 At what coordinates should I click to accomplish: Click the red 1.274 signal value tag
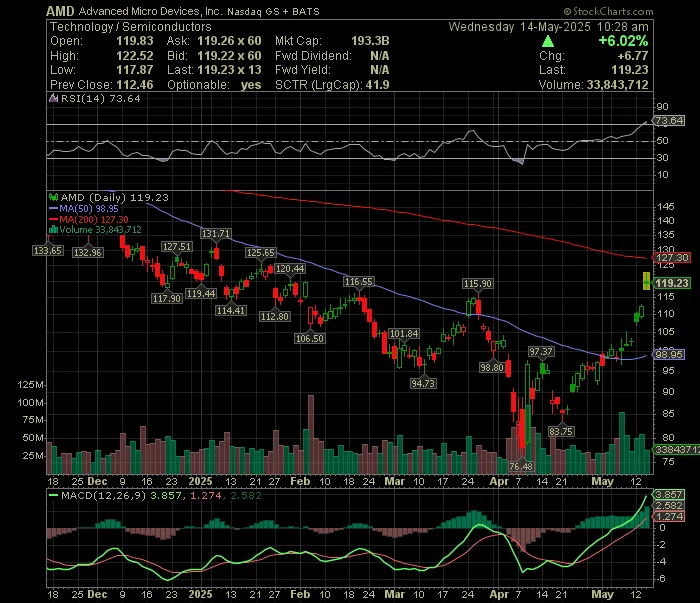tap(668, 516)
